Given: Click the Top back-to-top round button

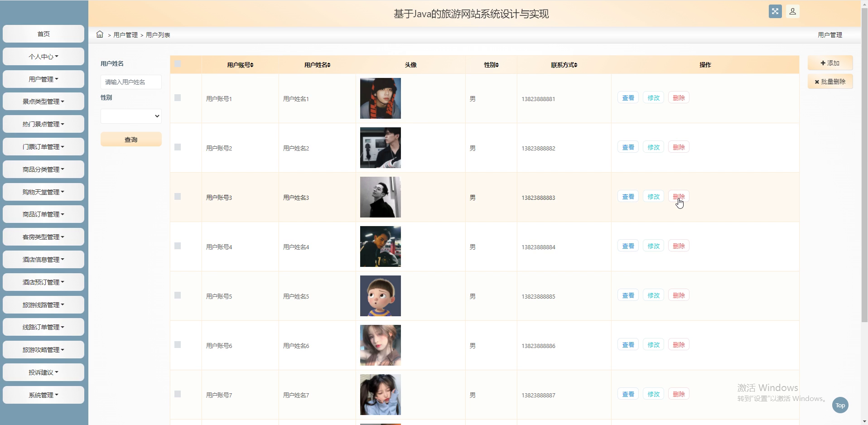Looking at the screenshot, I should 840,405.
